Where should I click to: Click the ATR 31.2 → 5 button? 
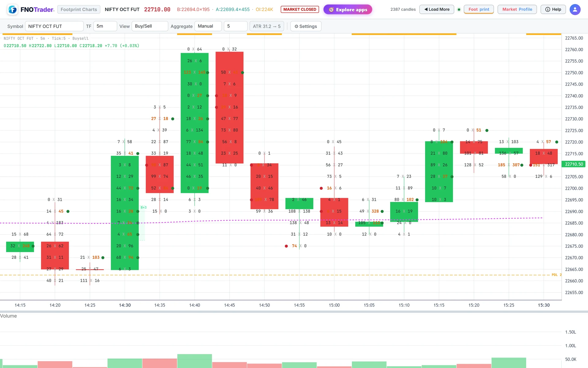[x=267, y=26]
